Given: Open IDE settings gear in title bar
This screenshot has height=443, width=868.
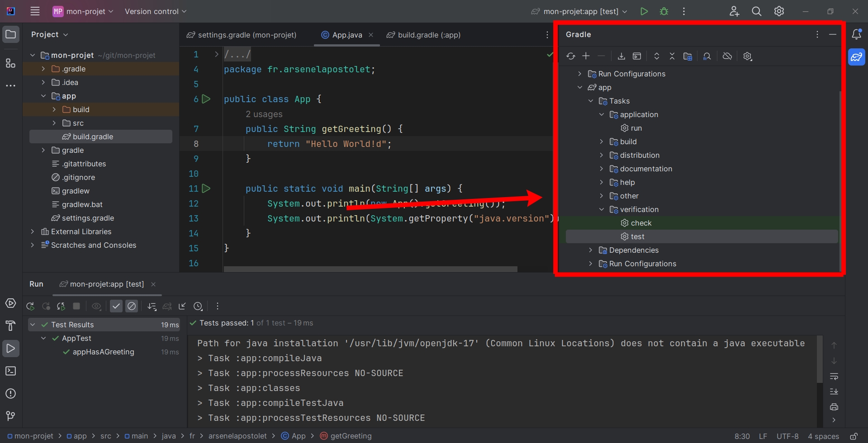Looking at the screenshot, I should 779,11.
